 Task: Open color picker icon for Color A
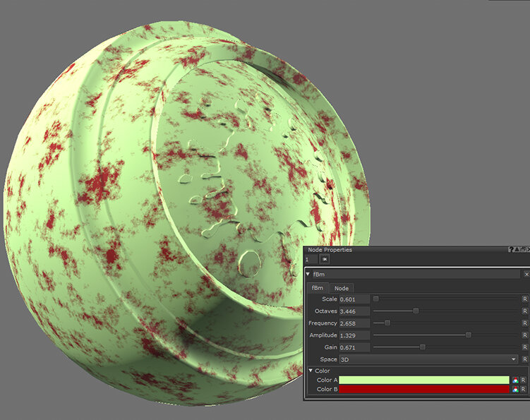pyautogui.click(x=516, y=380)
